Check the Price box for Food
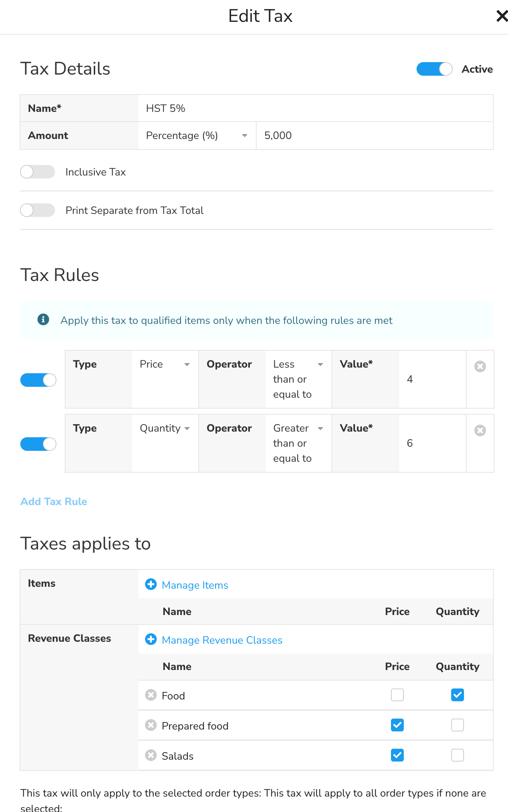The width and height of the screenshot is (508, 812). click(x=397, y=695)
